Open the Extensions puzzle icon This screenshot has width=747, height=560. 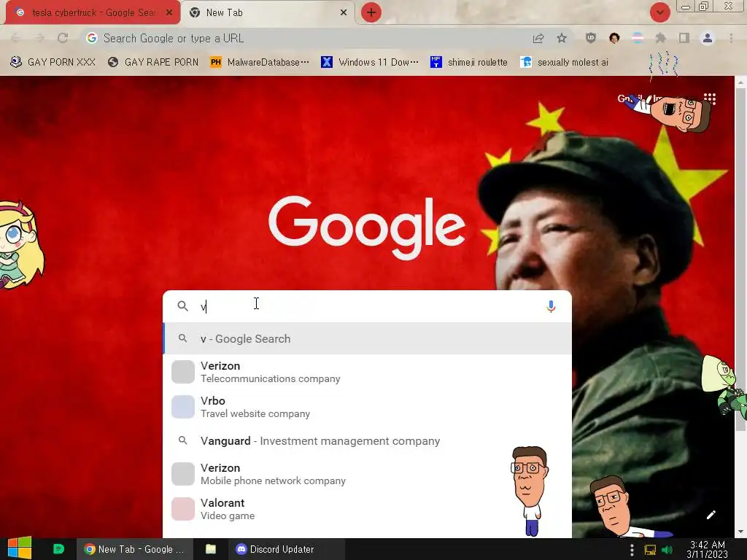[x=661, y=38]
